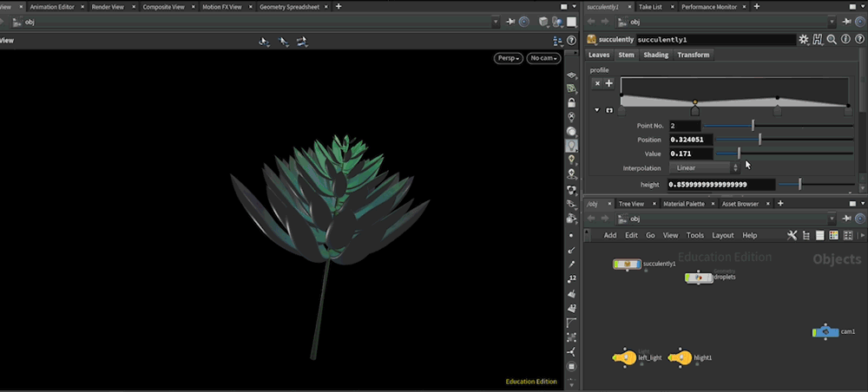The height and width of the screenshot is (392, 868).
Task: Click the lock icon in viewport right toolbar
Action: click(571, 103)
